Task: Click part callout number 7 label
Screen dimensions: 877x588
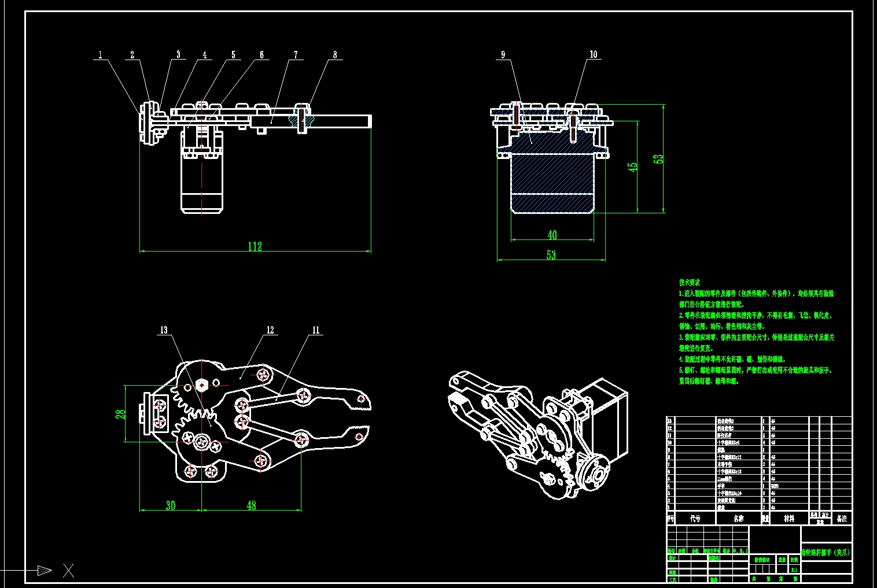Action: point(296,55)
